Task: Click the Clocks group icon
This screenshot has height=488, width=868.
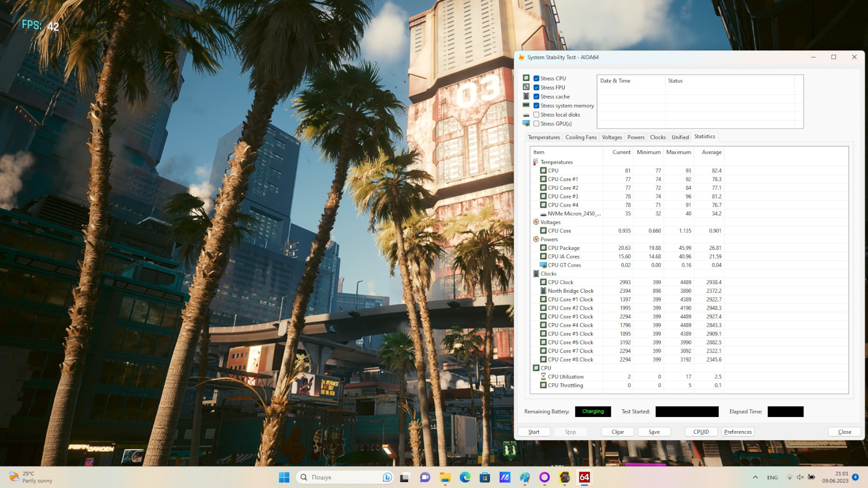Action: (536, 274)
